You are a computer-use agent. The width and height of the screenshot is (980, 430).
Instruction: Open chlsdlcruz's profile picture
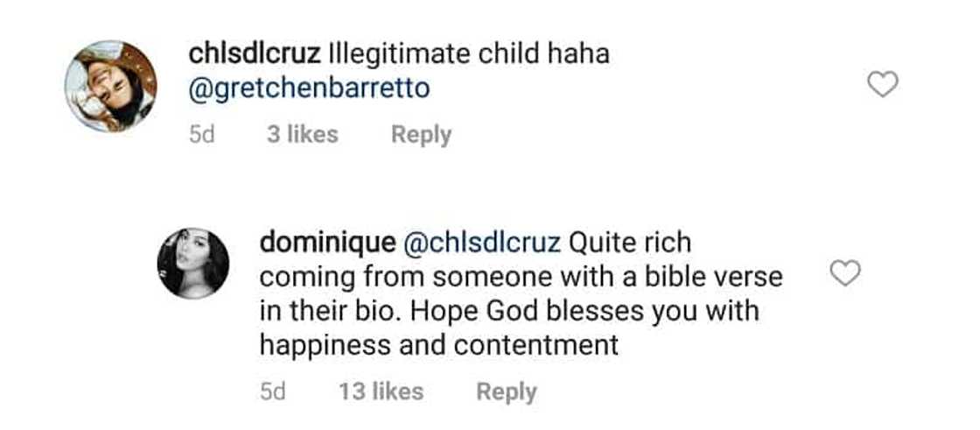pos(111,87)
